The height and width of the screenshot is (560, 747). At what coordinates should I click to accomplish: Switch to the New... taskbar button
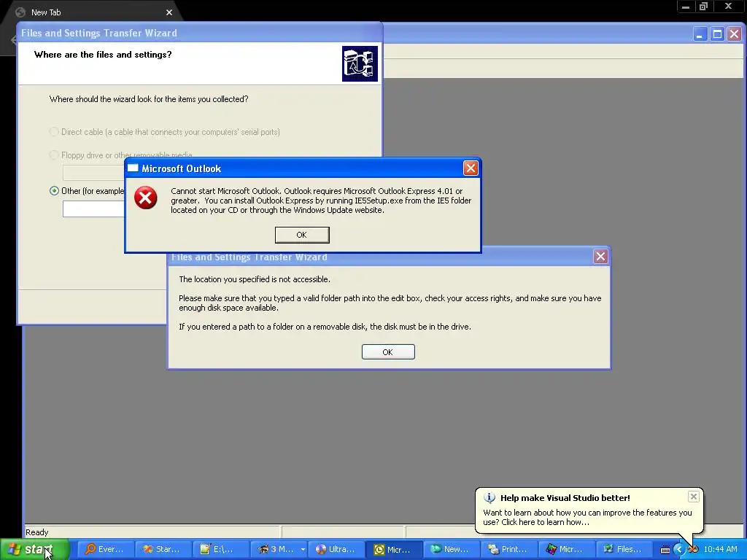click(452, 549)
